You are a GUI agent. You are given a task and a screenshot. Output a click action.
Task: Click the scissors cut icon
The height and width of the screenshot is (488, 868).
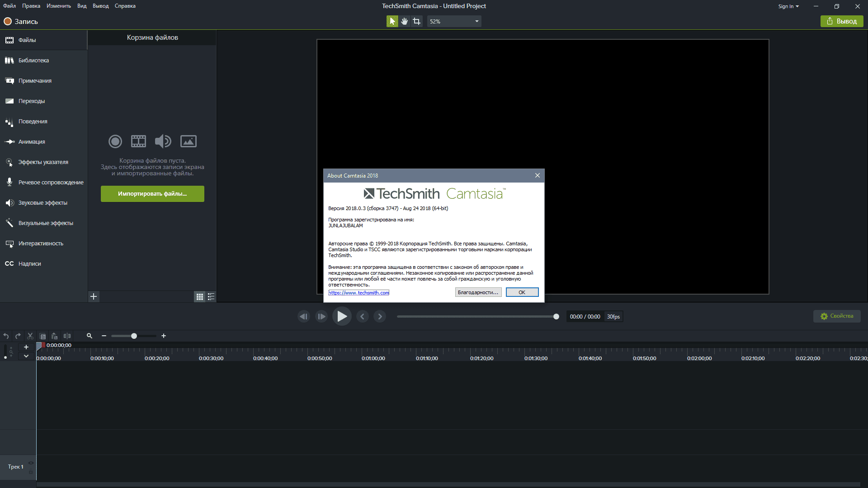point(30,336)
